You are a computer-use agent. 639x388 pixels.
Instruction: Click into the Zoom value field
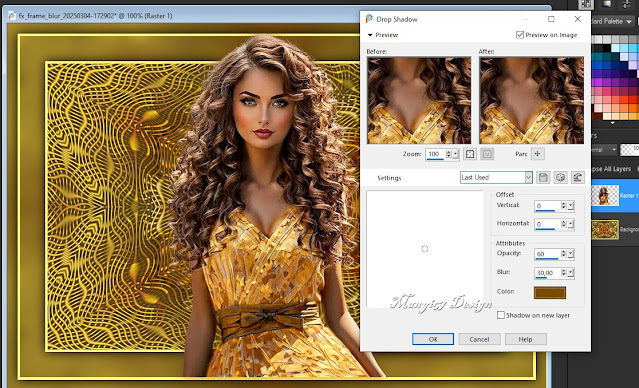pyautogui.click(x=436, y=154)
